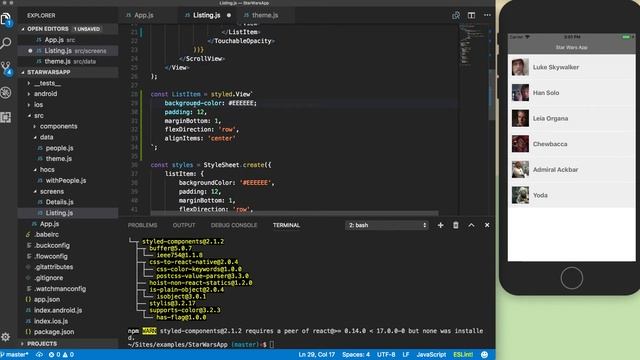Image resolution: width=640 pixels, height=360 pixels.
Task: Change end of line via LF
Action: (406, 355)
